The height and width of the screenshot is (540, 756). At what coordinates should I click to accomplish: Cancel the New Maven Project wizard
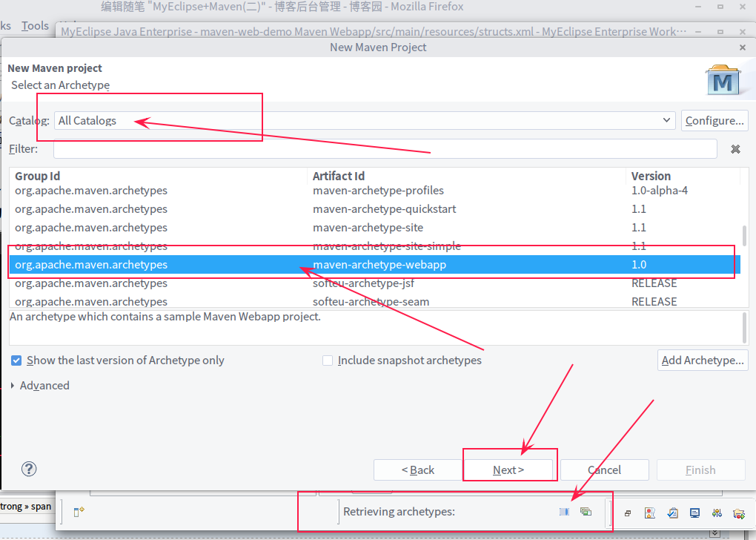coord(604,470)
